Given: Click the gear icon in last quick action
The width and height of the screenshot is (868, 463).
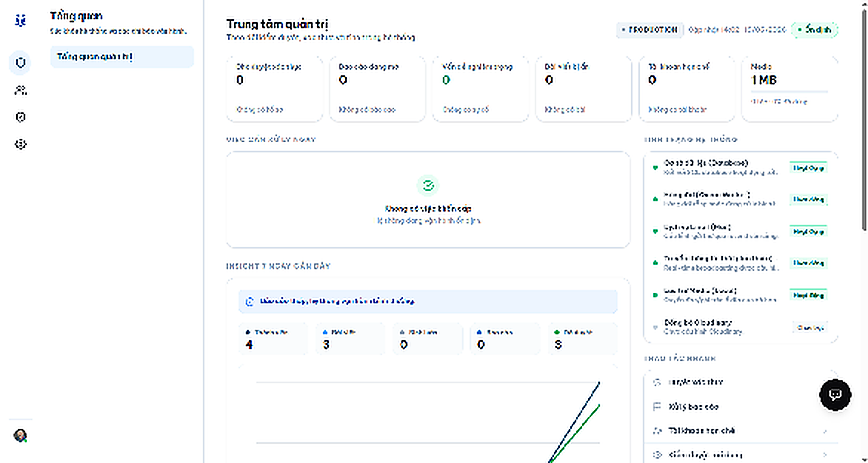Looking at the screenshot, I should pos(657,454).
